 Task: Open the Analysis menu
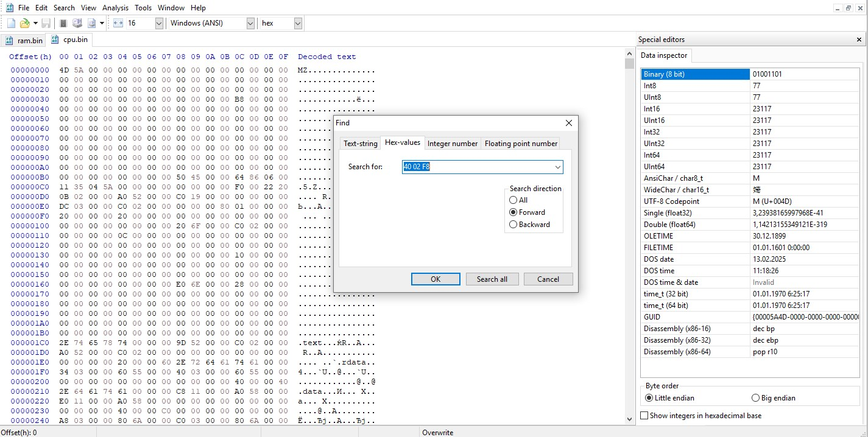[x=115, y=8]
